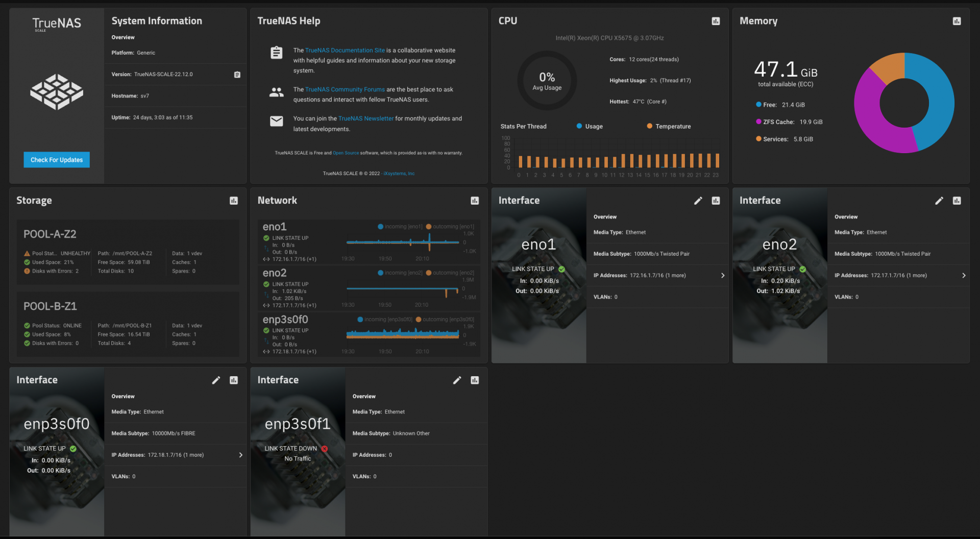Viewport: 980px width, 539px height.
Task: Click Uptime value in System Information
Action: (163, 117)
